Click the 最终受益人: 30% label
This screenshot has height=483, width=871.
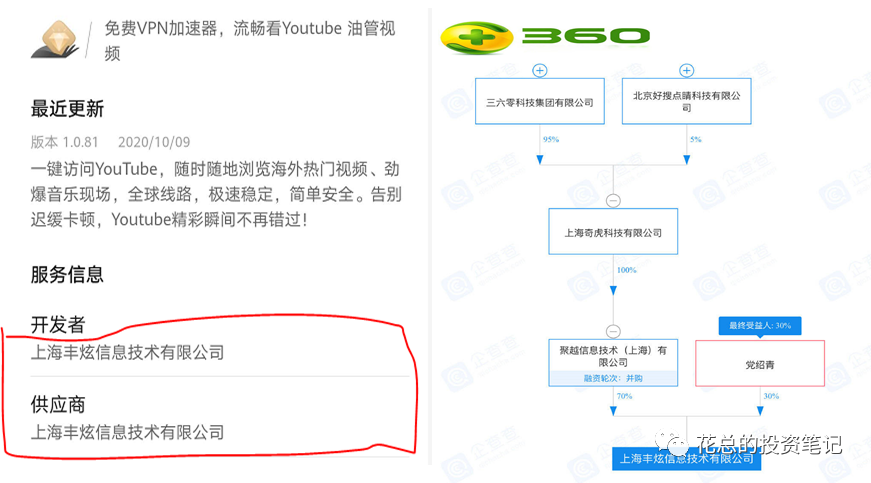[x=760, y=325]
